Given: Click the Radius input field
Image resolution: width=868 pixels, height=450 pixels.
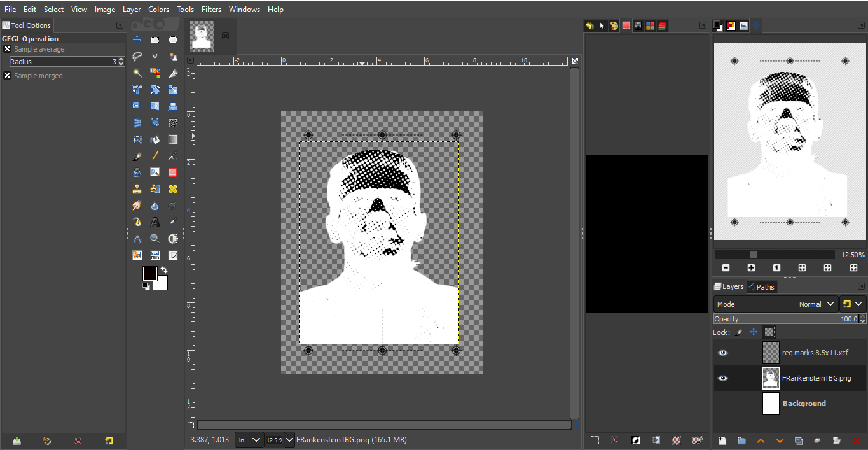Looking at the screenshot, I should [60, 62].
